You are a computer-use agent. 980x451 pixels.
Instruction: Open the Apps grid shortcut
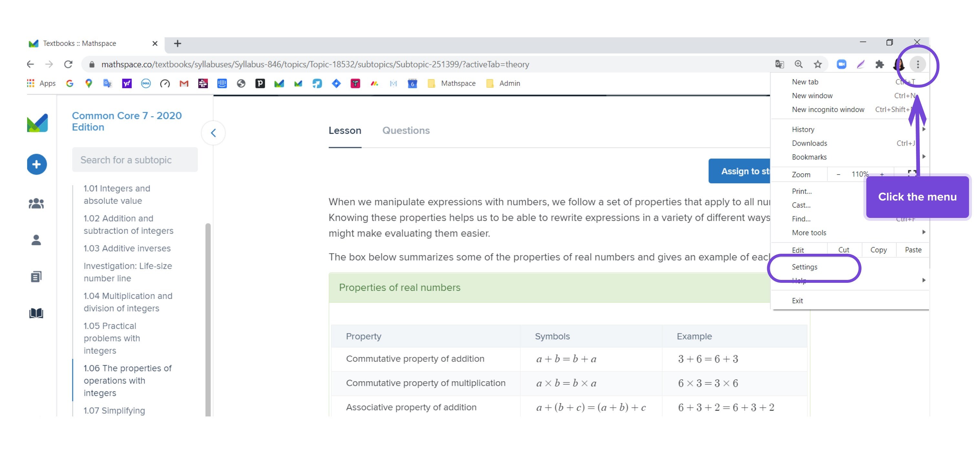pyautogui.click(x=41, y=83)
